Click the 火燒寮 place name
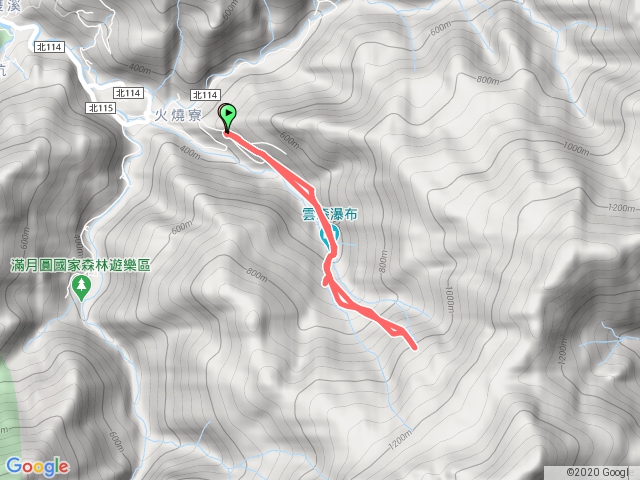The image size is (640, 480). [x=178, y=116]
